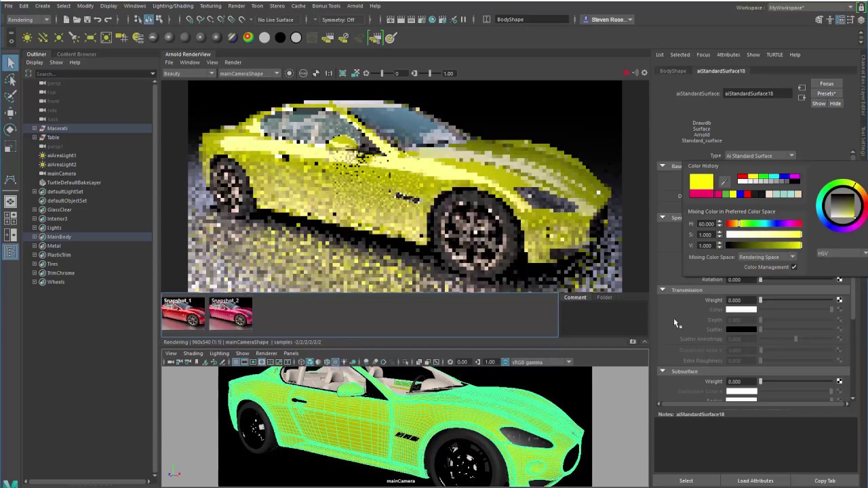Stop the Arnold render with the red icon
Image resolution: width=868 pixels, height=488 pixels.
(626, 73)
